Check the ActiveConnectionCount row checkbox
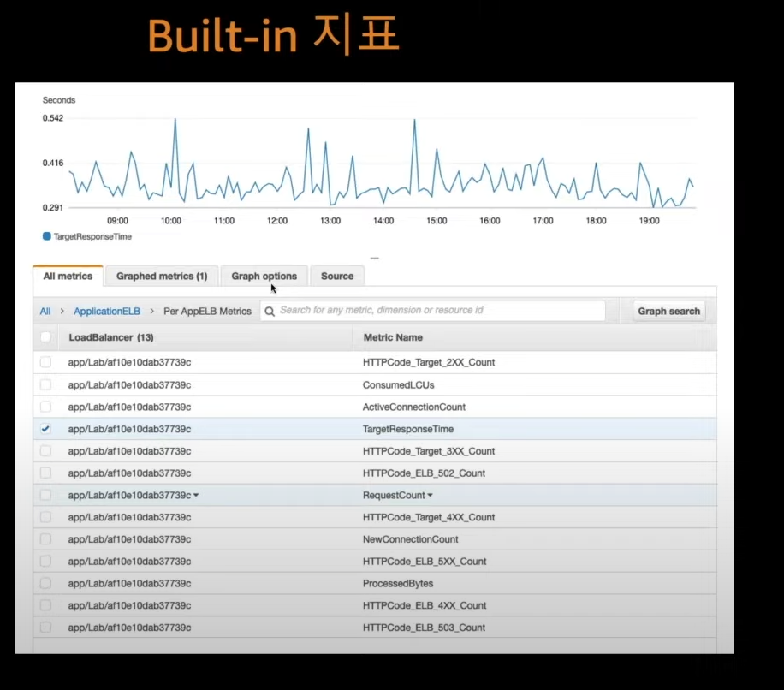 tap(45, 407)
